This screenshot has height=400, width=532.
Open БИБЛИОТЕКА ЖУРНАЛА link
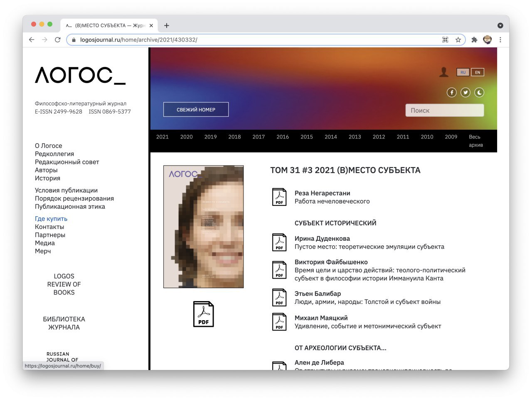[64, 323]
